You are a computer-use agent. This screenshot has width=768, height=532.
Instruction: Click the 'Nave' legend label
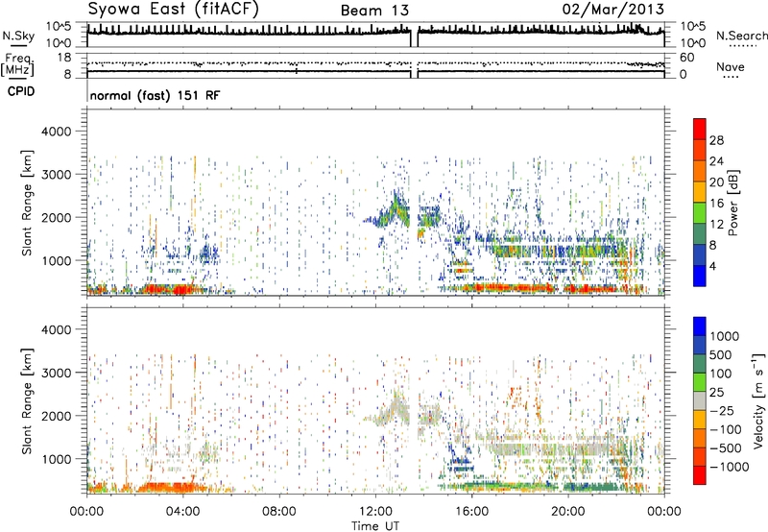pyautogui.click(x=731, y=67)
